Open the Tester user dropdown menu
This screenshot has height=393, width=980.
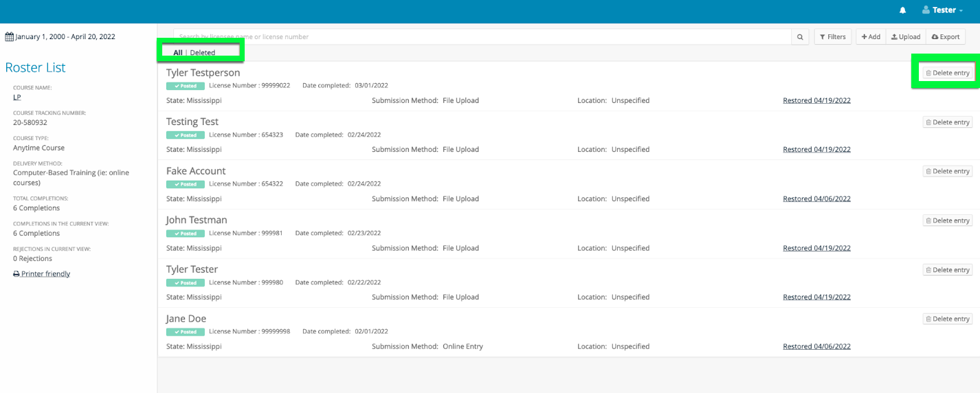pos(942,10)
